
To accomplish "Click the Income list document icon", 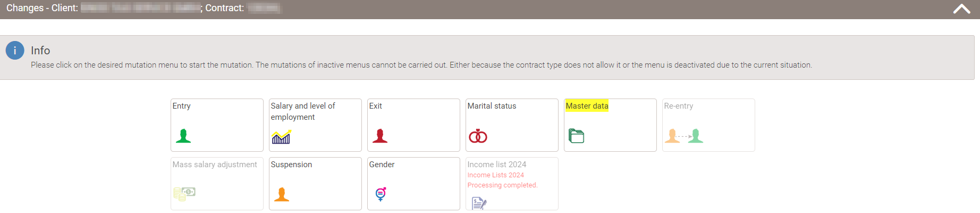I will click(x=479, y=203).
